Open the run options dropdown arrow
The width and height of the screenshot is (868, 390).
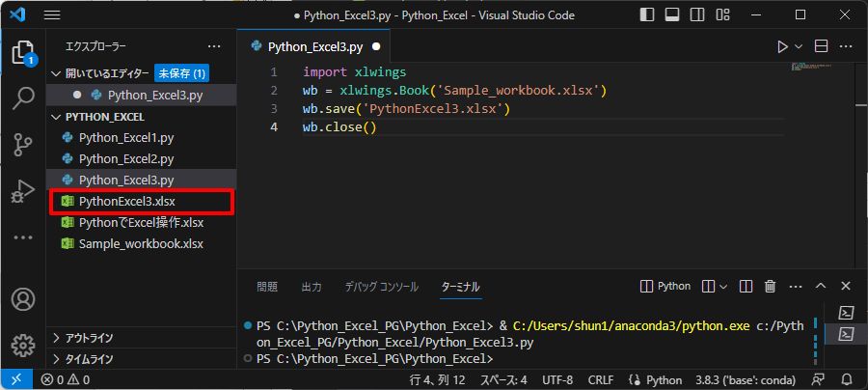[799, 47]
